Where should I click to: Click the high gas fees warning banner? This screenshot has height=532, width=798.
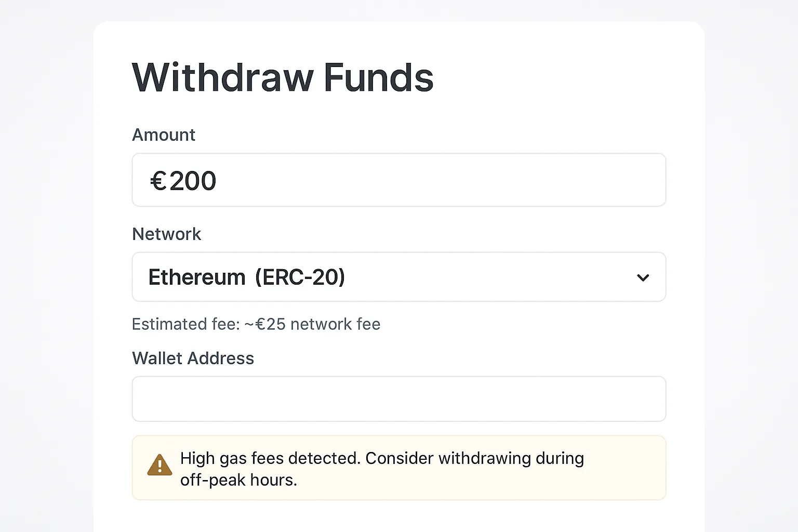tap(399, 468)
